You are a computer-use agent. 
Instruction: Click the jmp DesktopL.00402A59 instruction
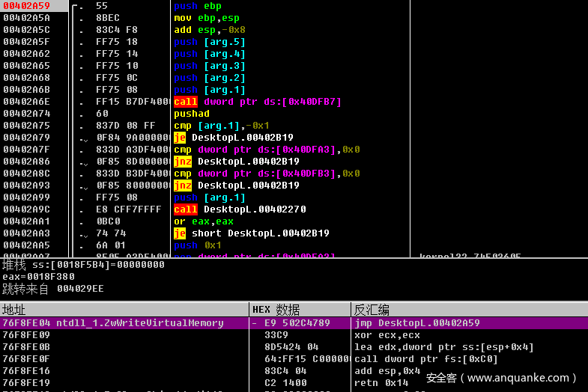416,323
